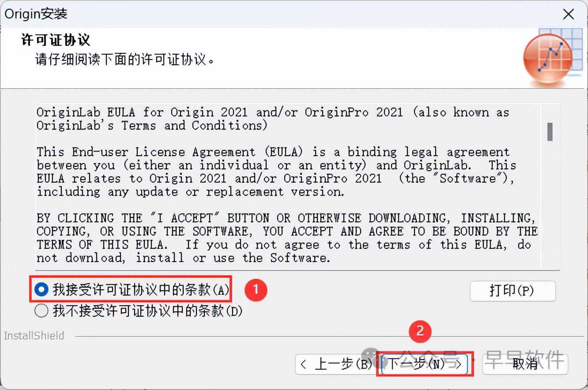Click the 许可证协议 bold heading
Image resolution: width=588 pixels, height=390 pixels.
tap(56, 40)
